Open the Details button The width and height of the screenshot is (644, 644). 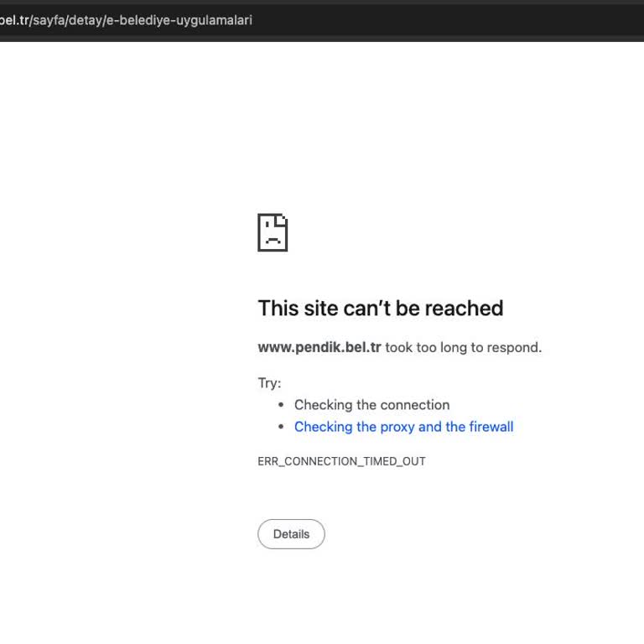[x=291, y=534]
